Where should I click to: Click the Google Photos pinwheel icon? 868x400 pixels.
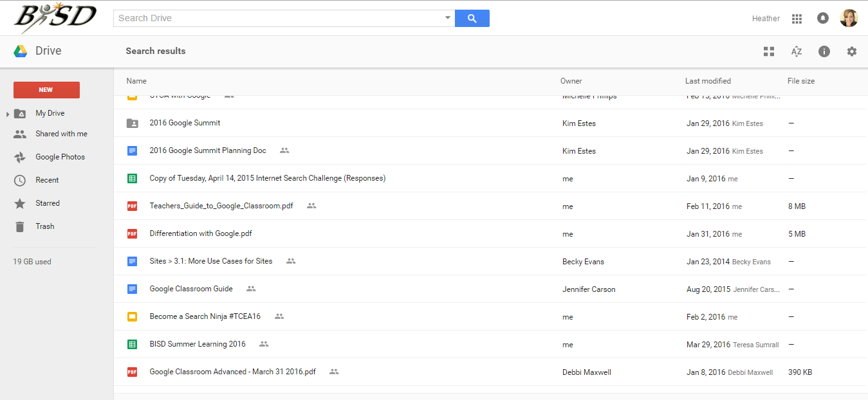coord(20,158)
